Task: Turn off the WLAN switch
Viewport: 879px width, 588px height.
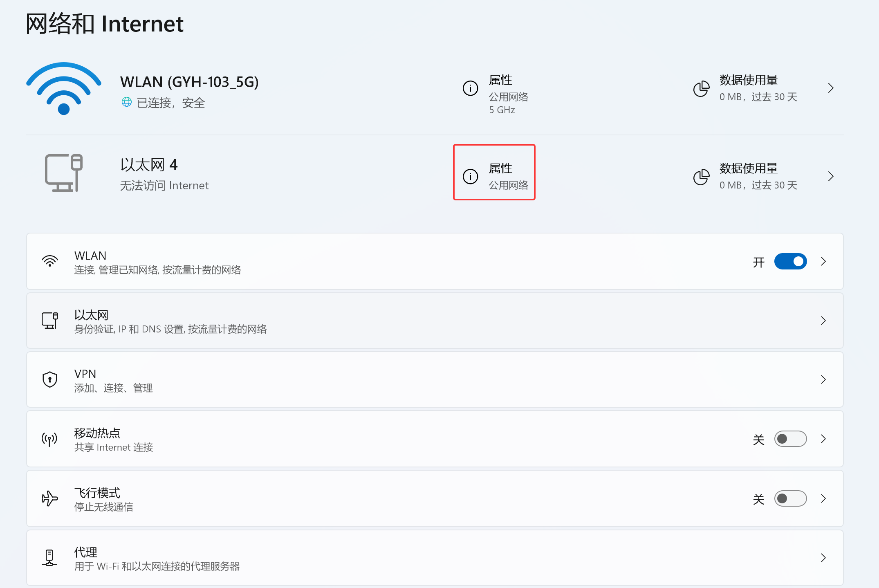Action: click(x=790, y=261)
